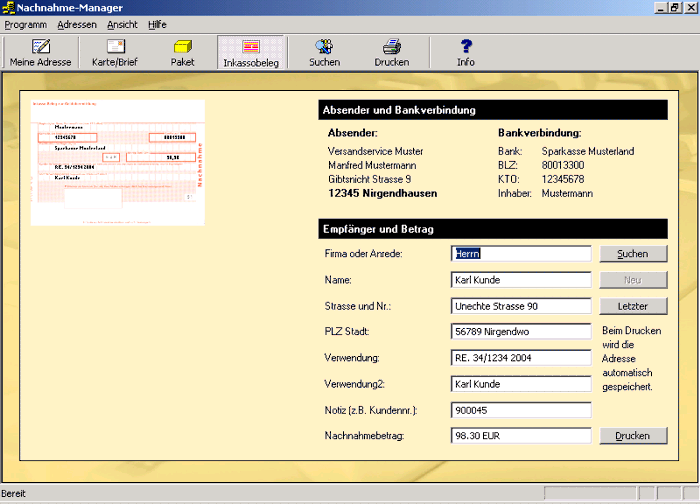Click the Firma oder Anrede field
Image resolution: width=700 pixels, height=504 pixels.
click(x=521, y=254)
